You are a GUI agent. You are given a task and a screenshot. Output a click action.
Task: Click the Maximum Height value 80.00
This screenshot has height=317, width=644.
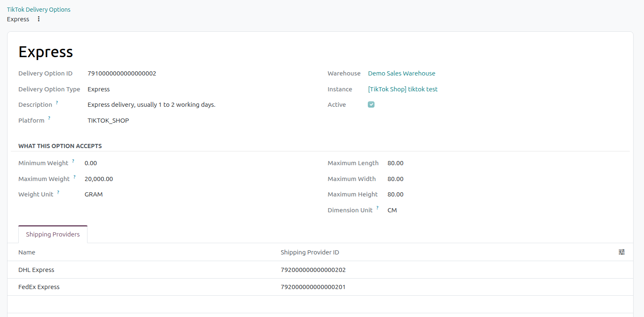[x=395, y=194]
